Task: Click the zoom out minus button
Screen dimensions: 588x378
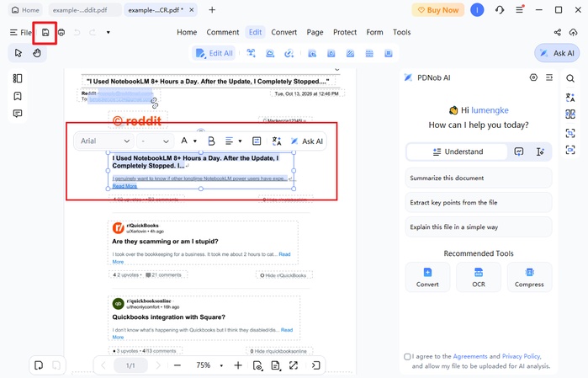Action: click(177, 365)
